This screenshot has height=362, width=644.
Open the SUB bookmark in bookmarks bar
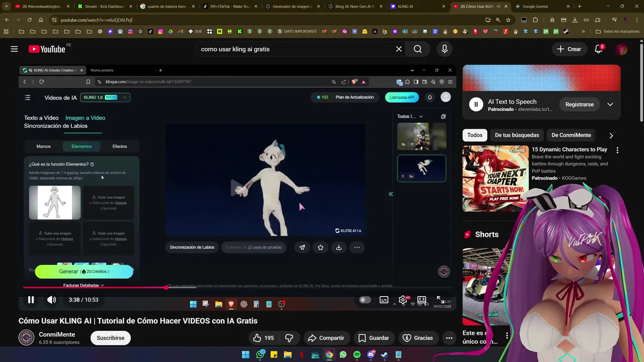(x=195, y=31)
